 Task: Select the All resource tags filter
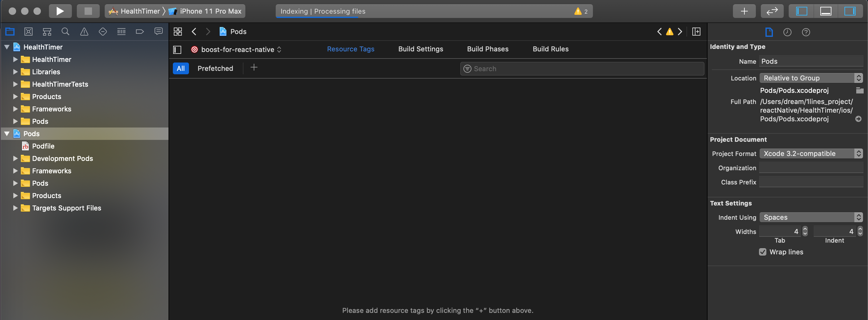click(x=181, y=68)
